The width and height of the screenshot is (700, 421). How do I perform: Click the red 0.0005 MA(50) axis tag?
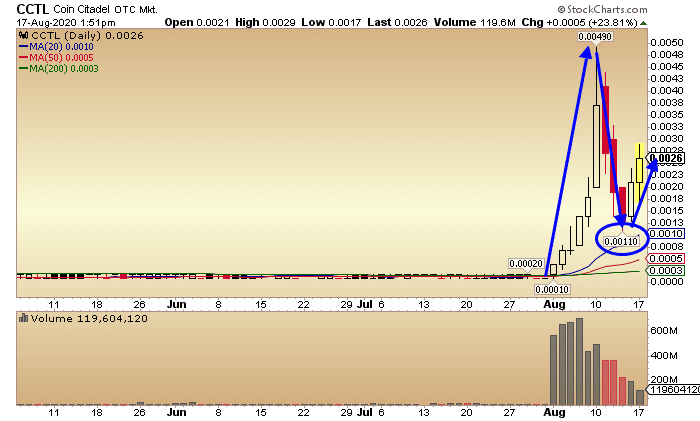pyautogui.click(x=666, y=258)
